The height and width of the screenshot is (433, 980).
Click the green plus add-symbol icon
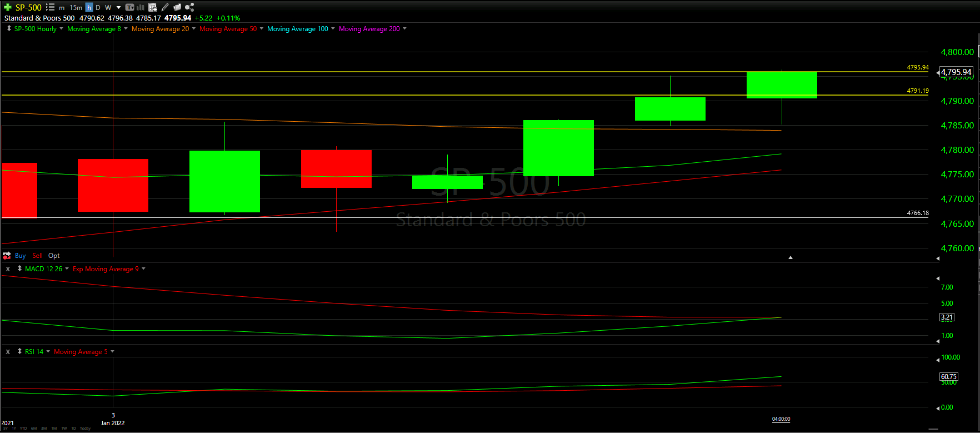point(8,7)
